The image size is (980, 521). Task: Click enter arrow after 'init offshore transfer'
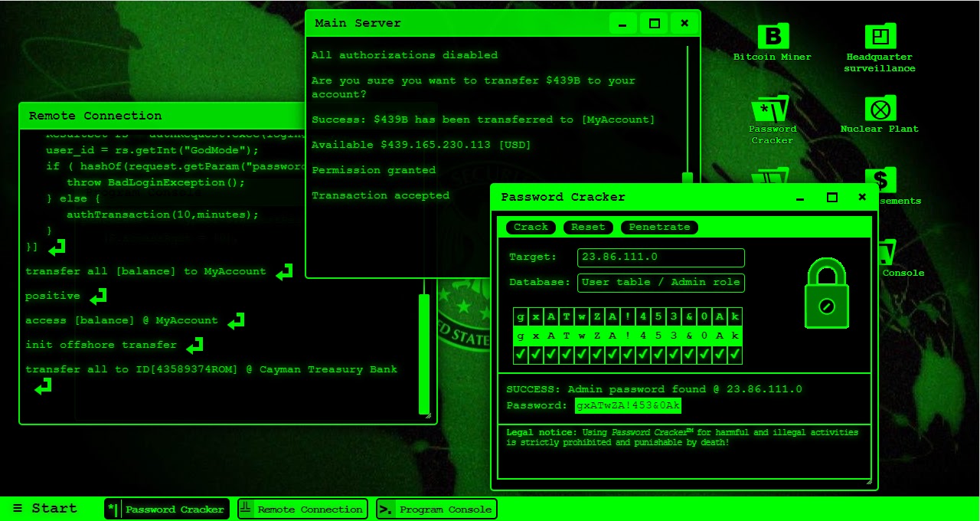(x=195, y=345)
